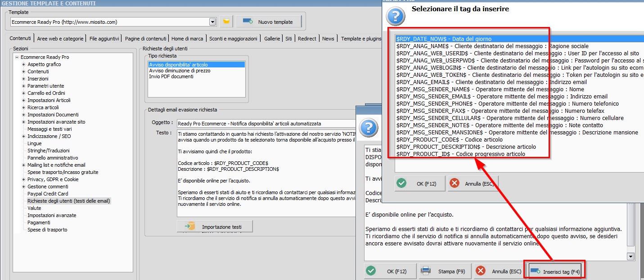Image resolution: width=644 pixels, height=280 pixels.
Task: Select the Pagamenti tree item
Action: tap(39, 222)
